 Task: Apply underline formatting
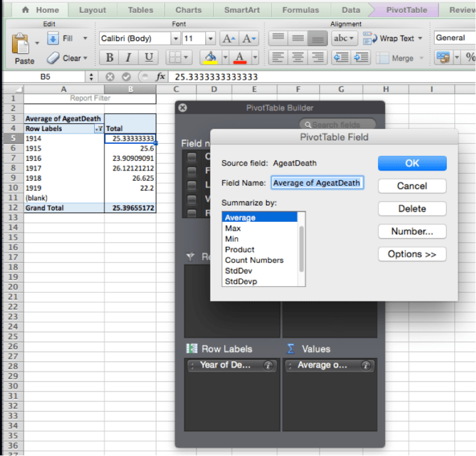[x=149, y=58]
